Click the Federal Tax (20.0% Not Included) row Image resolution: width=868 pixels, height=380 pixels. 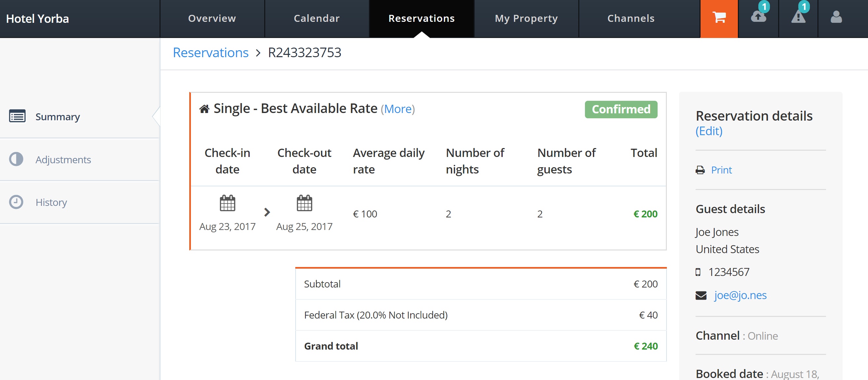(x=481, y=315)
